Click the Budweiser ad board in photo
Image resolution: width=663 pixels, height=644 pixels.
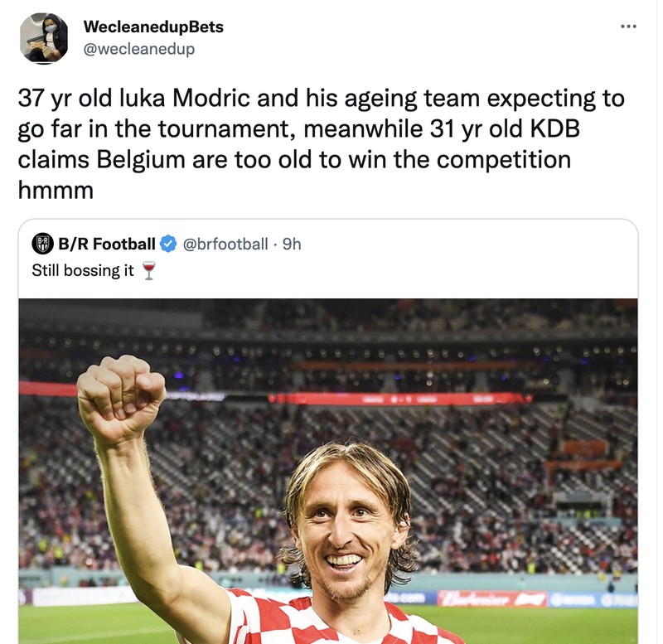489,598
